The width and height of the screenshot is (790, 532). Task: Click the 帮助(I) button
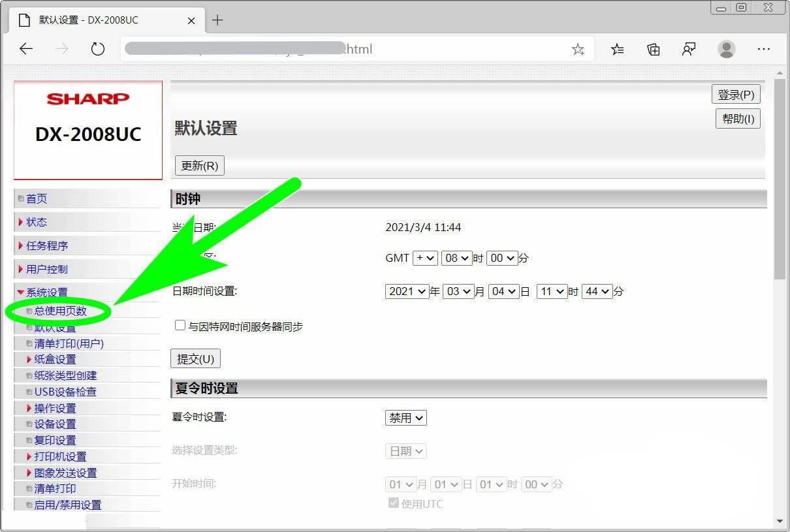coord(738,119)
